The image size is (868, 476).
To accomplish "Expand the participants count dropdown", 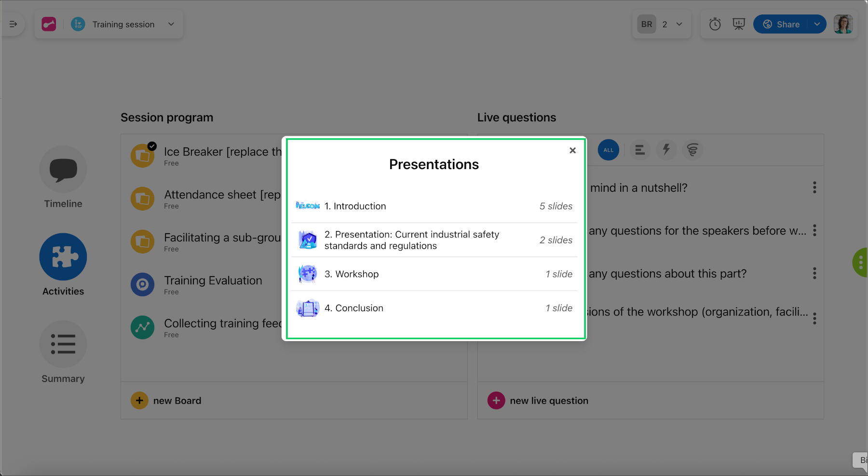I will [x=679, y=24].
